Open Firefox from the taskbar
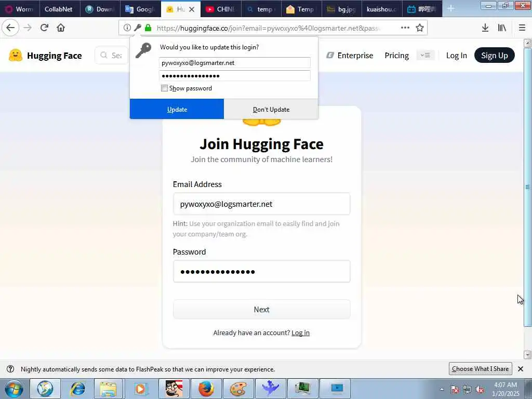532x399 pixels. tap(206, 389)
